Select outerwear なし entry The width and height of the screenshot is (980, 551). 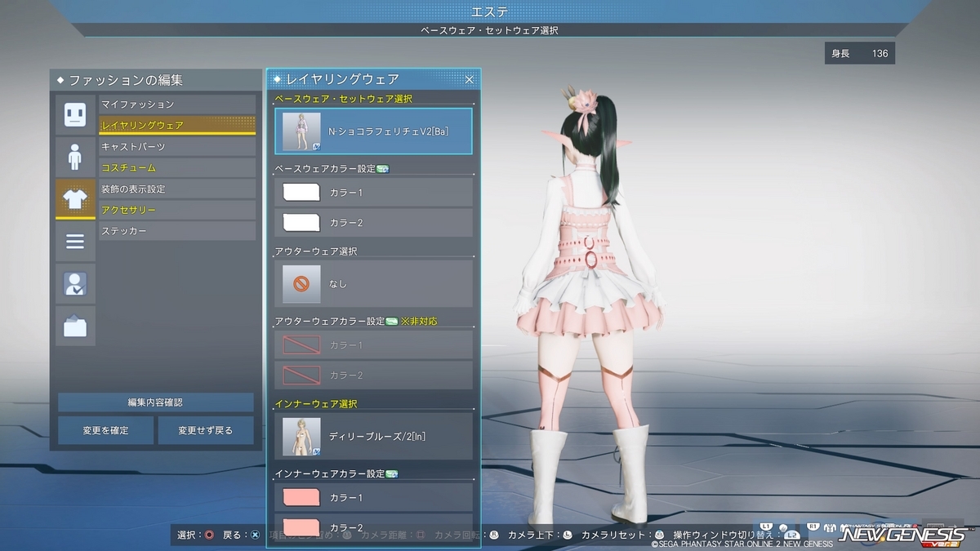coord(373,283)
